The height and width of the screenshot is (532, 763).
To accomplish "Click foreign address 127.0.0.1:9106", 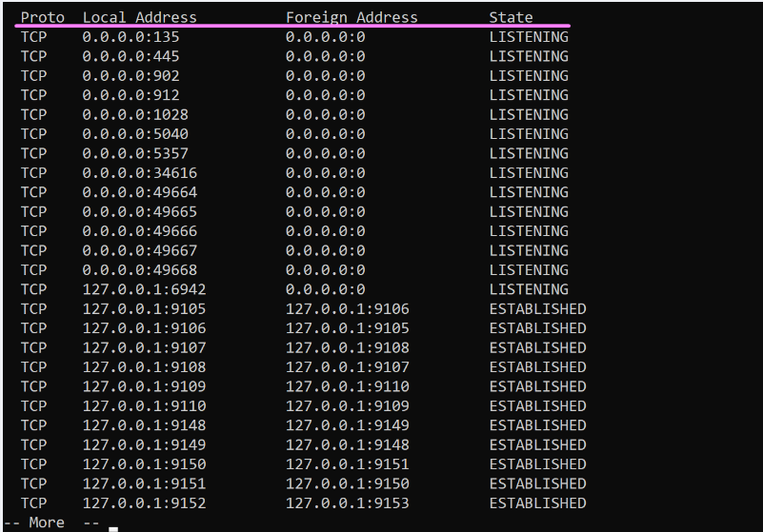I will 348,309.
